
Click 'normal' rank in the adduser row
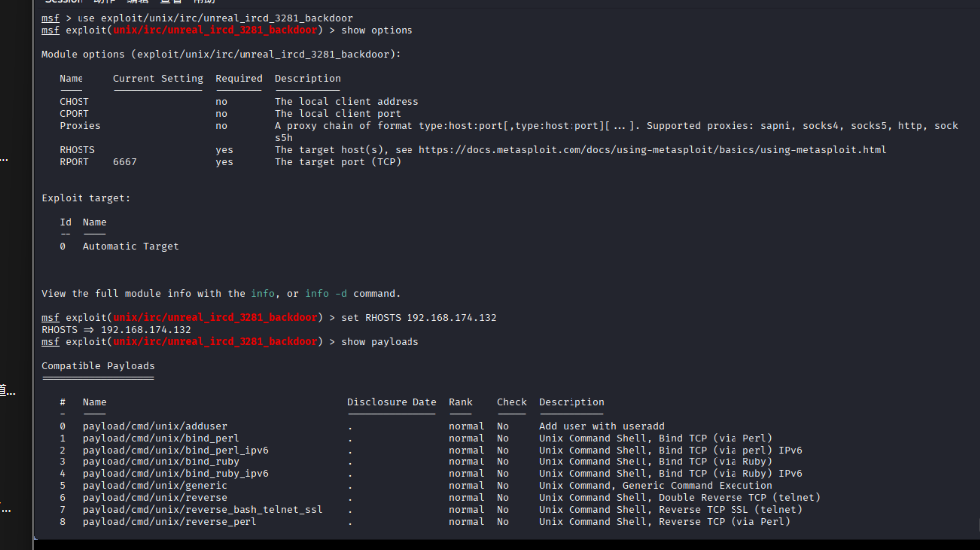coord(466,426)
